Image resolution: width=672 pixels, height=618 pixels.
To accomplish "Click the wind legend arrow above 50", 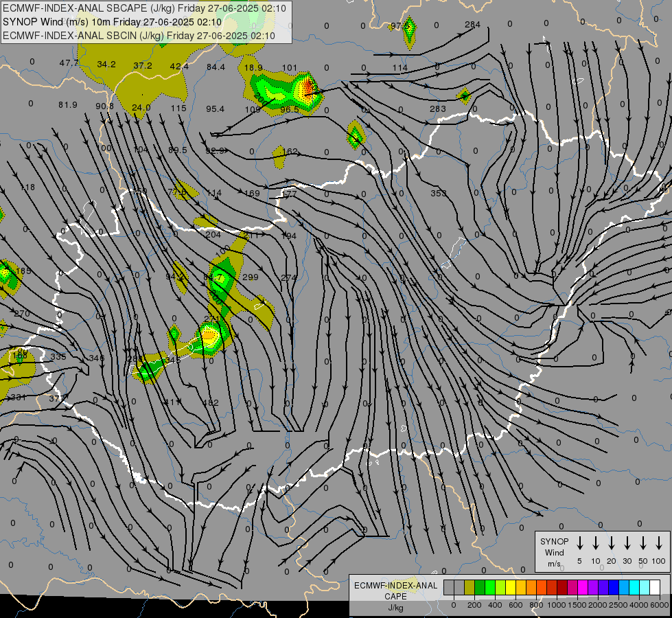I will click(643, 542).
